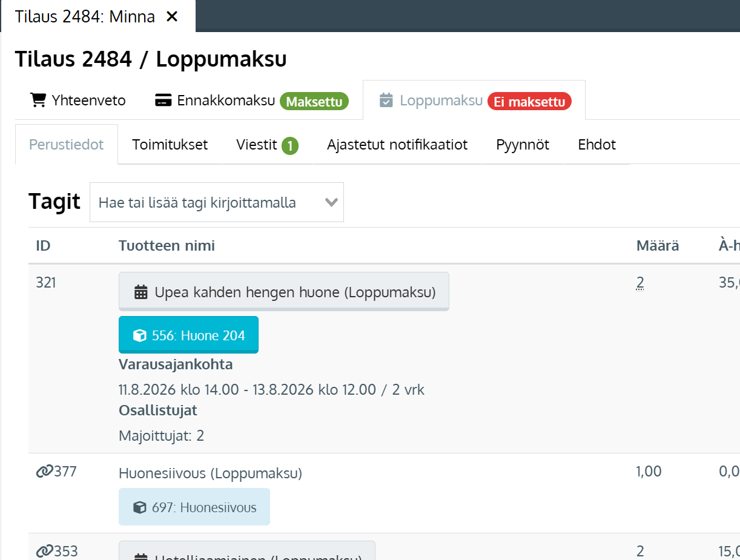Open the Viestit tab with badge
Image resolution: width=740 pixels, height=560 pixels.
pos(267,145)
